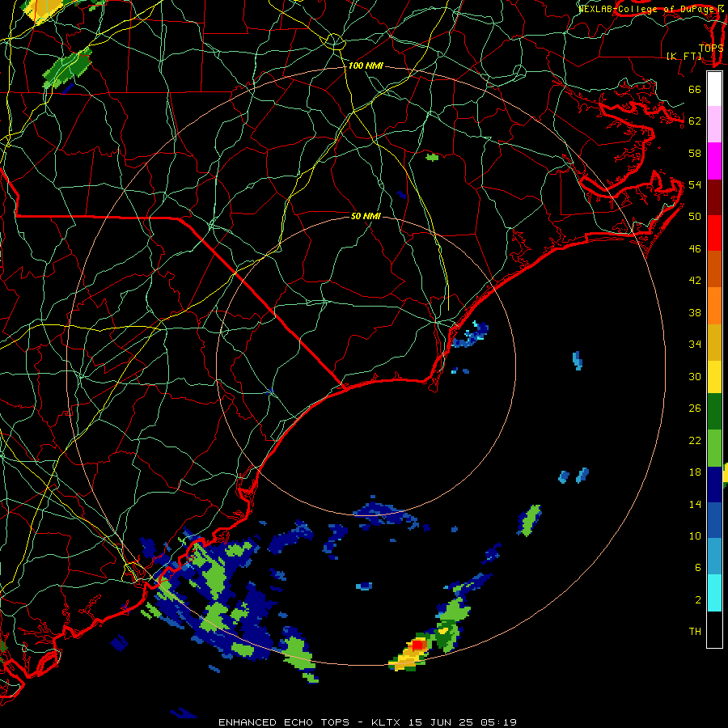Viewport: 728px width, 728px height.
Task: Click the light green legend swatch
Action: pos(714,447)
